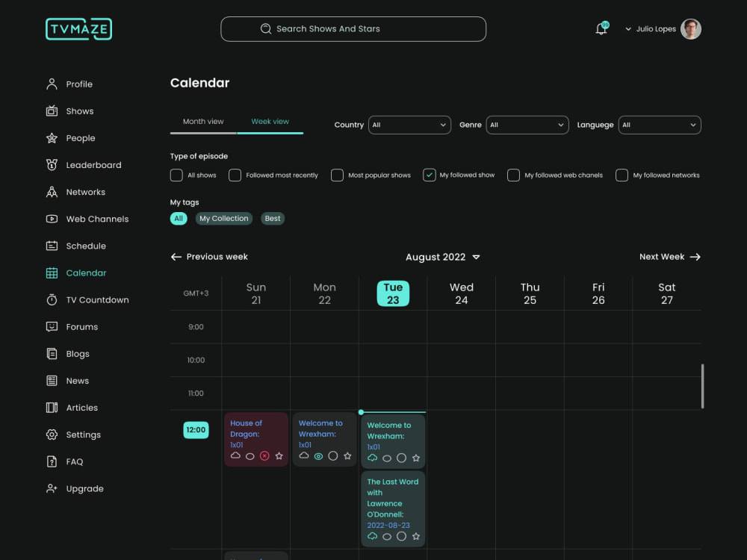
Task: Switch to Month view tab
Action: (203, 122)
